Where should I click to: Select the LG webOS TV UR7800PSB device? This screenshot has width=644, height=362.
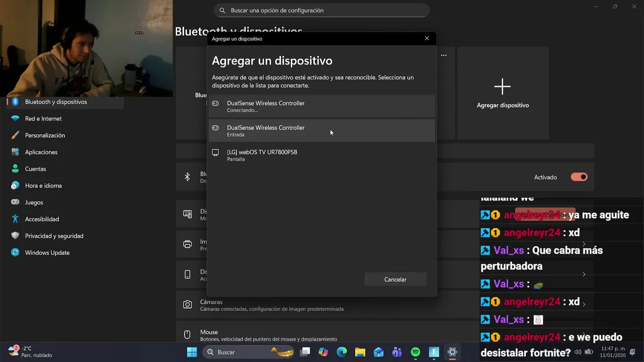[321, 155]
